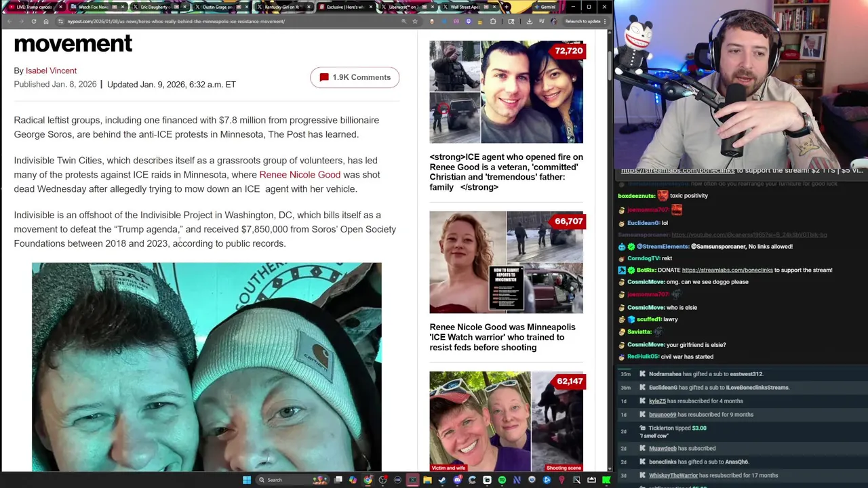Open Task View in the taskbar

(x=338, y=480)
